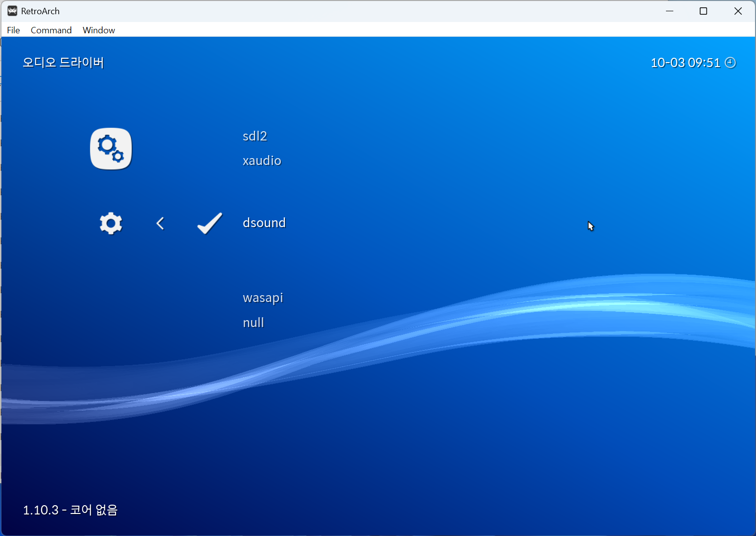Viewport: 756px width, 536px height.
Task: Click the back arrow chevron
Action: [160, 223]
